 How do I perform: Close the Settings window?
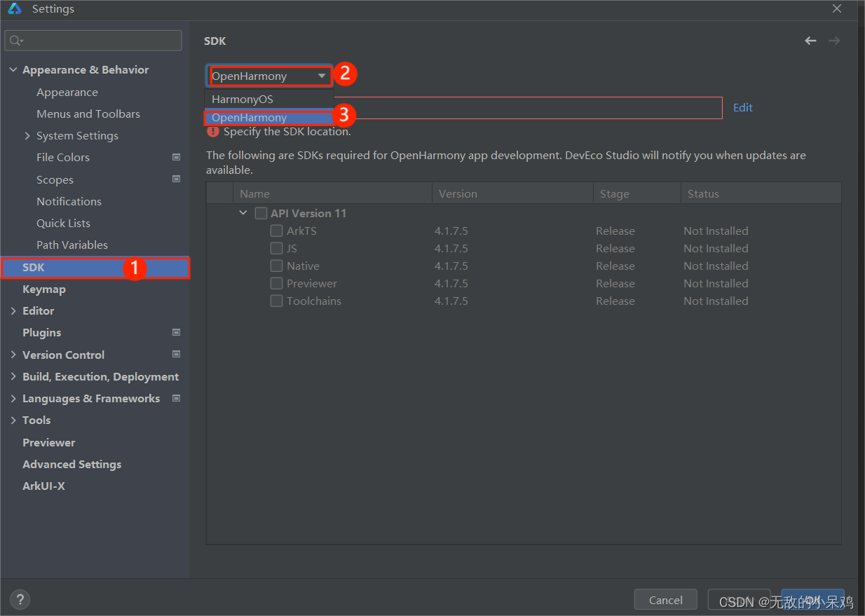tap(837, 9)
